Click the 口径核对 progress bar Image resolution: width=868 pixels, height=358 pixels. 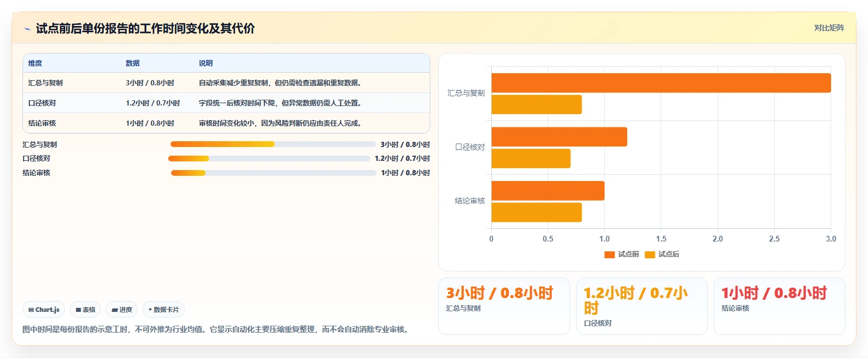click(269, 159)
